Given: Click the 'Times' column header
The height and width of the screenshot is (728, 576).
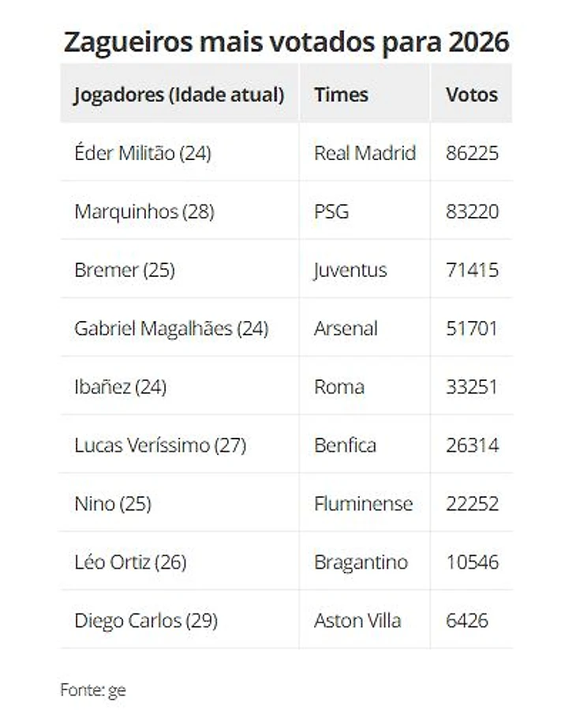Looking at the screenshot, I should 341,95.
